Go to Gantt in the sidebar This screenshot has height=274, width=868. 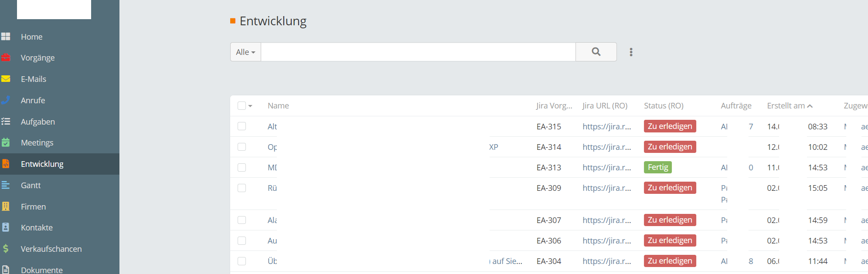pos(31,185)
